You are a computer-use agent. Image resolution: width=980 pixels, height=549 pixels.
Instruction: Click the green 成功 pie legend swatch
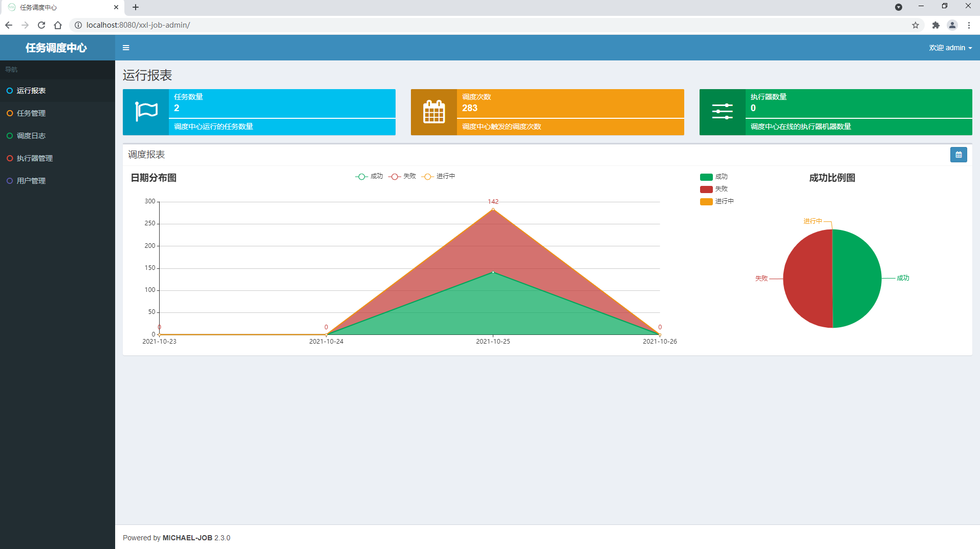(x=706, y=177)
